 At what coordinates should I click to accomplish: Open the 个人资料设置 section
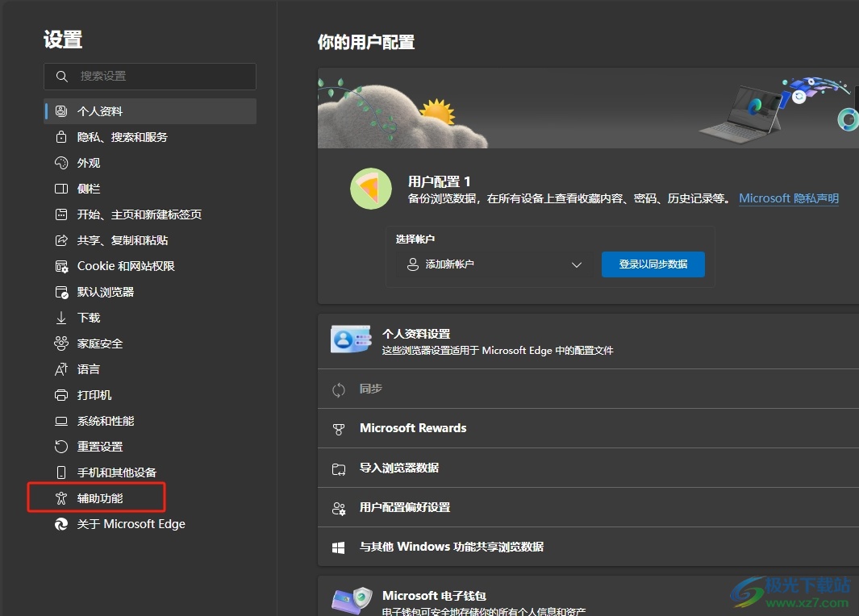click(588, 342)
